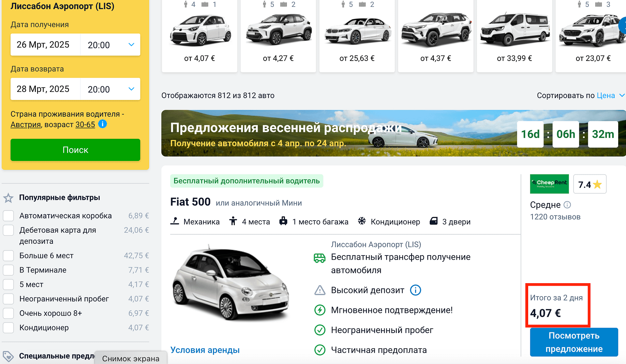The width and height of the screenshot is (626, 364).
Task: Click the Fiat 500 title
Action: tap(190, 202)
